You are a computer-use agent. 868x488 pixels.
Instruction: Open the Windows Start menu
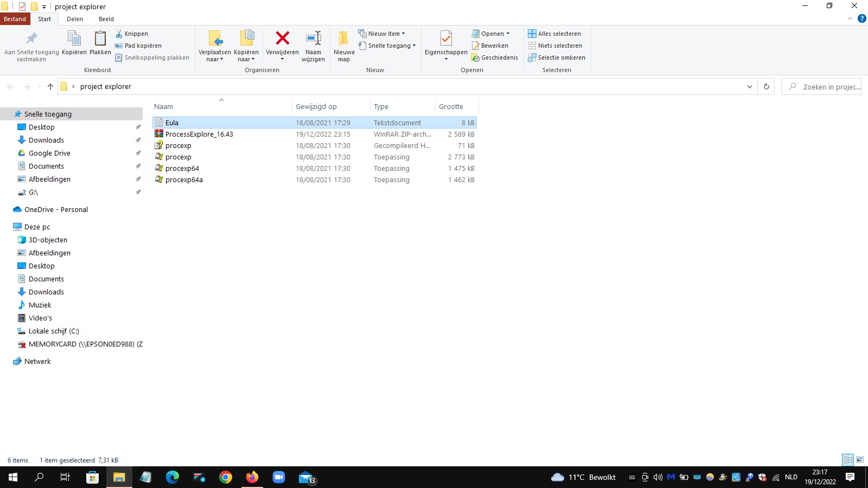pyautogui.click(x=13, y=477)
